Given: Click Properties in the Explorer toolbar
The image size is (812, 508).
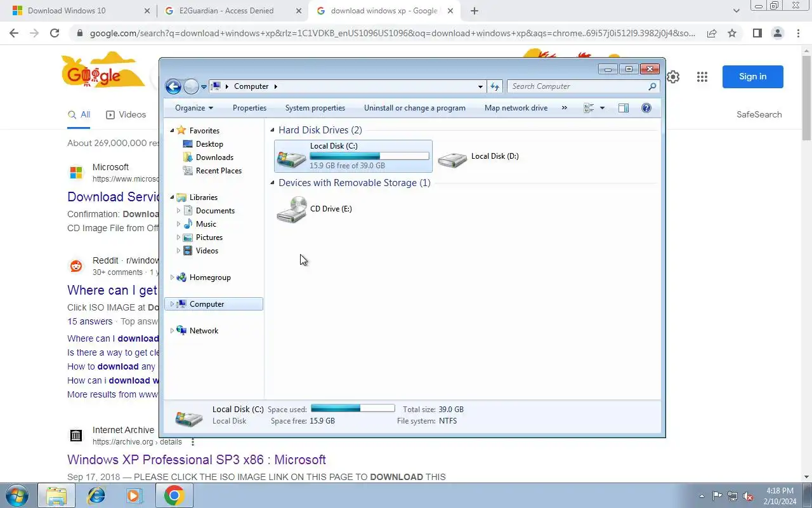Looking at the screenshot, I should [249, 108].
